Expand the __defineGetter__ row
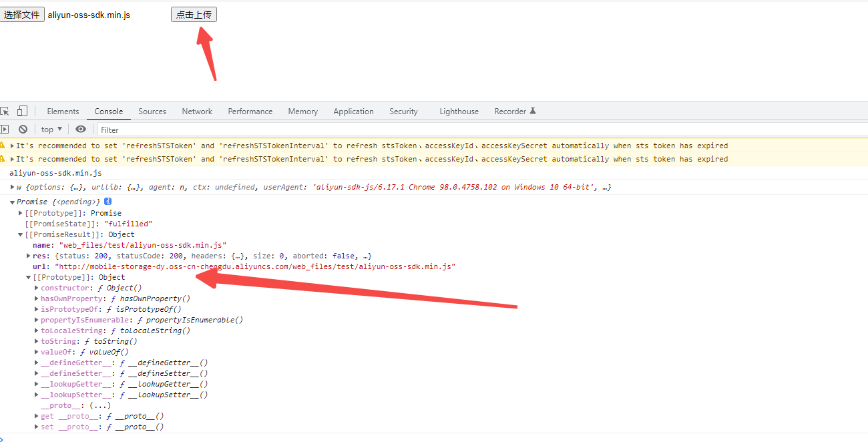This screenshot has width=868, height=442. point(36,363)
